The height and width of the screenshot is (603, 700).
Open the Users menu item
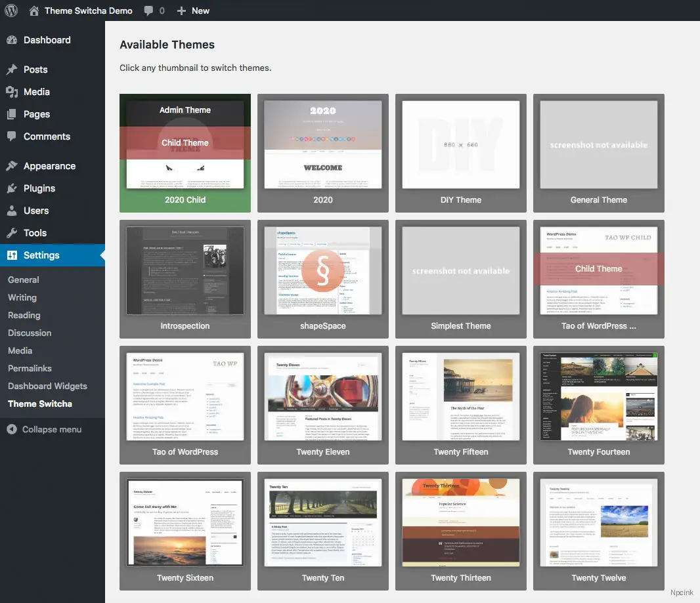36,211
